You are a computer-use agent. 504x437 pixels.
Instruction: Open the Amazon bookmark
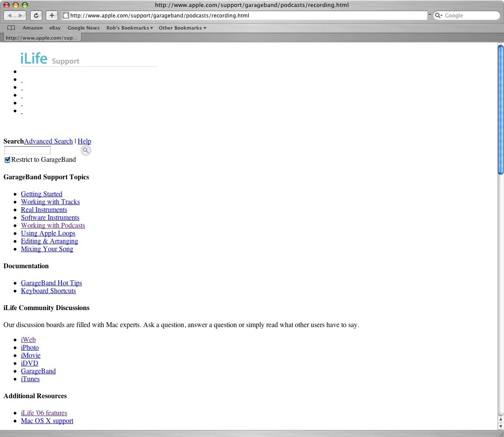pyautogui.click(x=32, y=28)
